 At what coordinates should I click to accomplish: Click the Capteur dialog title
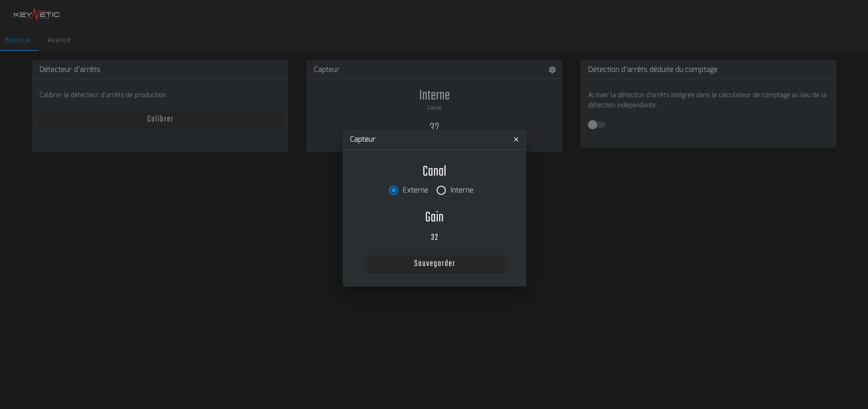363,139
